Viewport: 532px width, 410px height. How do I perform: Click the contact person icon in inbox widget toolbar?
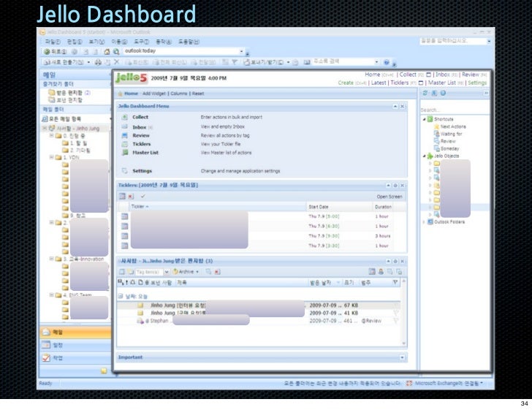click(x=381, y=272)
